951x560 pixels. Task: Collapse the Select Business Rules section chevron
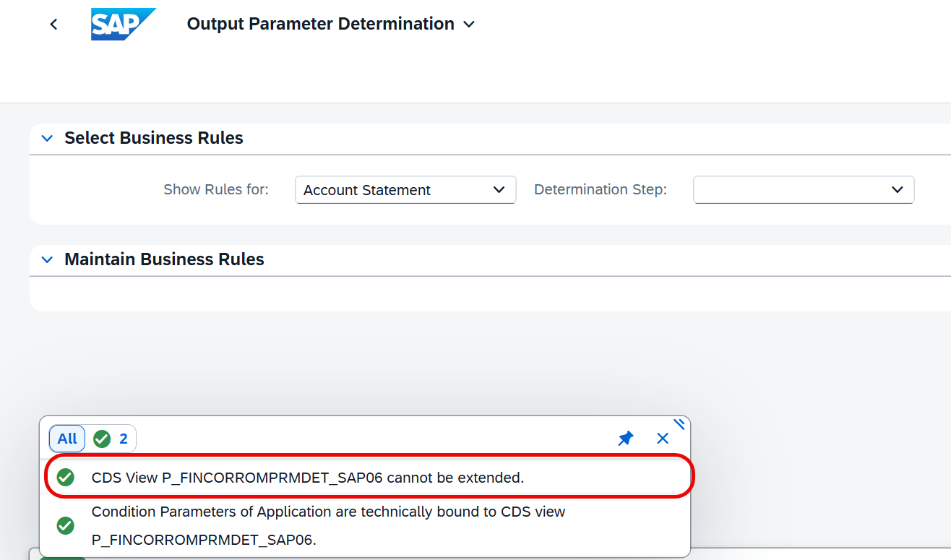(x=48, y=138)
